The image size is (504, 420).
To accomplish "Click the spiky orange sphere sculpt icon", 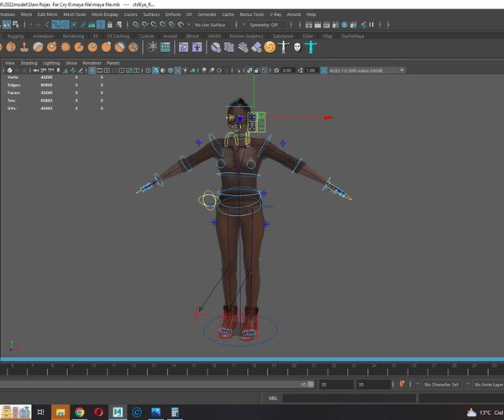I will coord(66,47).
